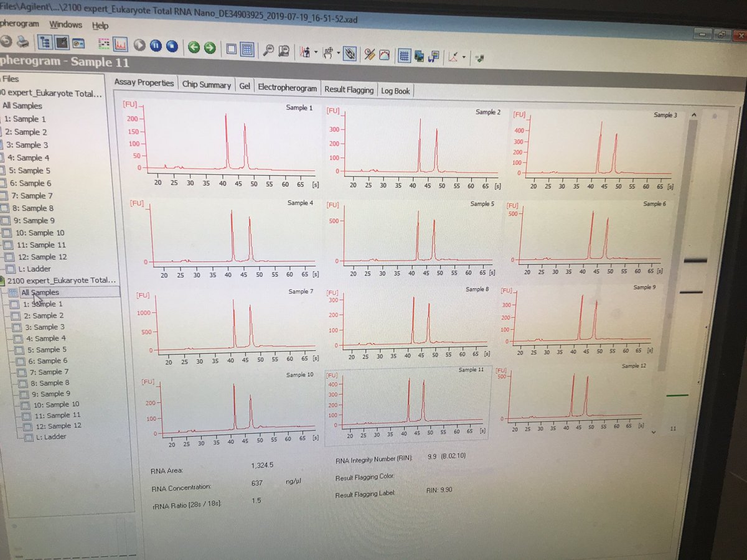
Task: Select 11: Sample 11 in lower tree
Action: point(57,415)
